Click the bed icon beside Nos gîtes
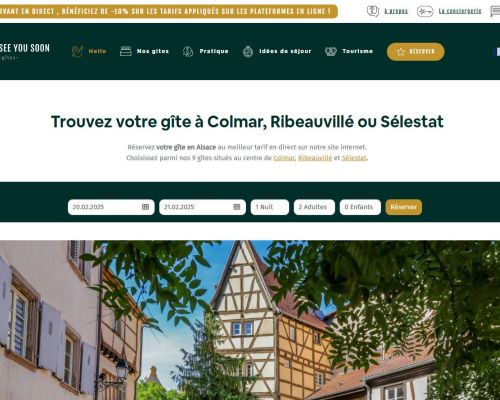Viewport: 500px width, 400px height. [126, 51]
